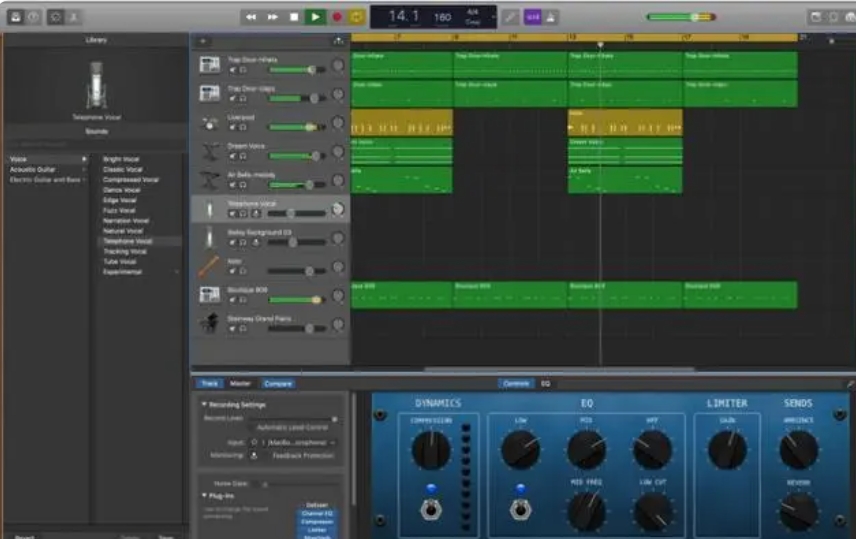Image resolution: width=856 pixels, height=539 pixels.
Task: Click the add track plus button
Action: (x=203, y=41)
